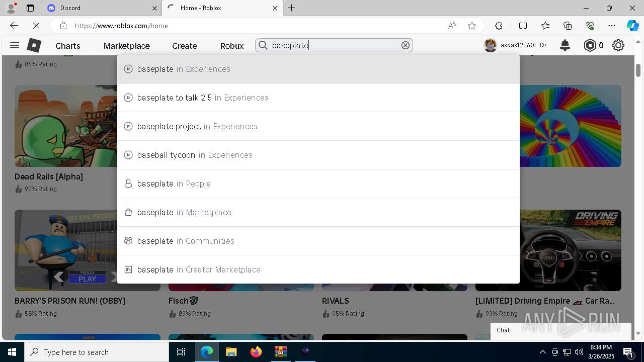The width and height of the screenshot is (644, 362).
Task: Stop loading the page in Edge
Action: click(36, 26)
